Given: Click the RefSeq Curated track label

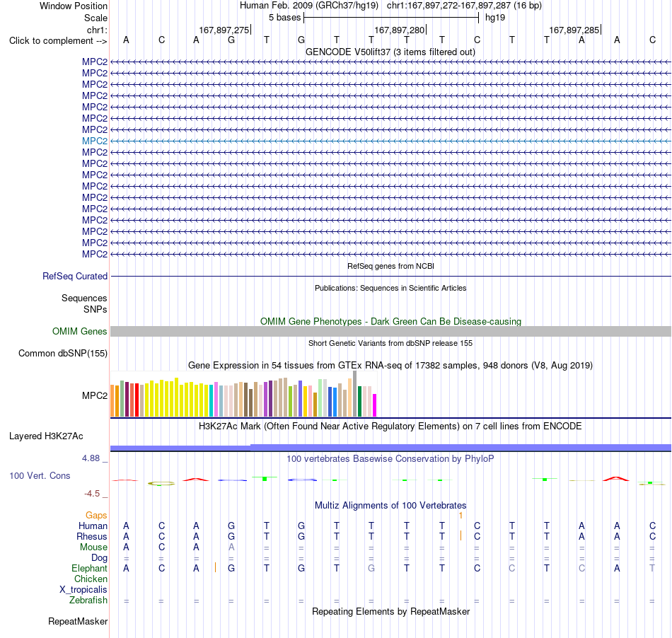Looking at the screenshot, I should [74, 277].
